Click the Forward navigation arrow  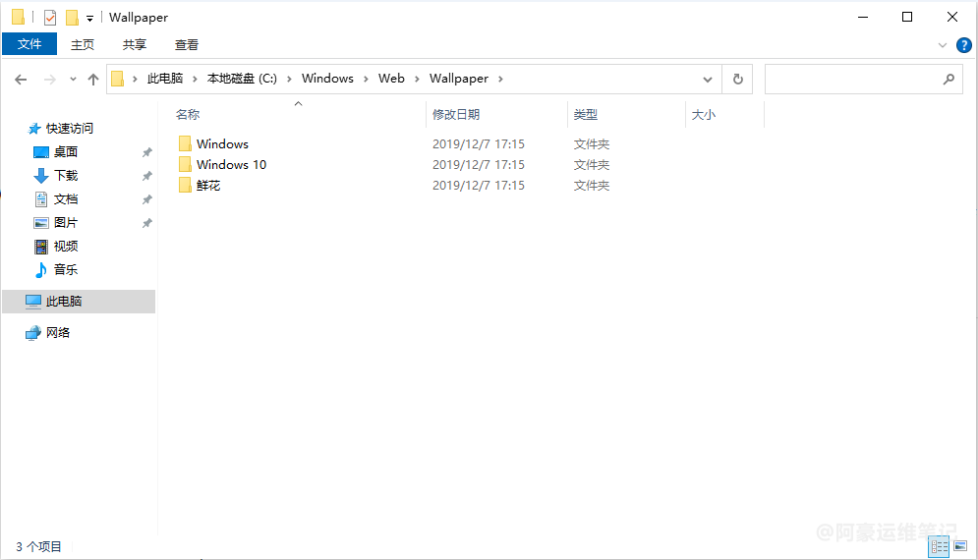click(x=50, y=80)
